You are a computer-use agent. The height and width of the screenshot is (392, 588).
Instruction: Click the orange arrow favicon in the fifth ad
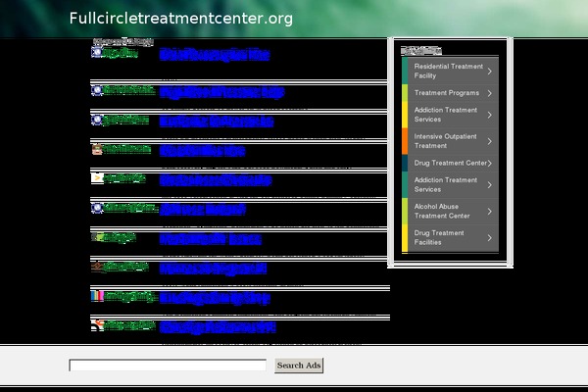pos(97,179)
